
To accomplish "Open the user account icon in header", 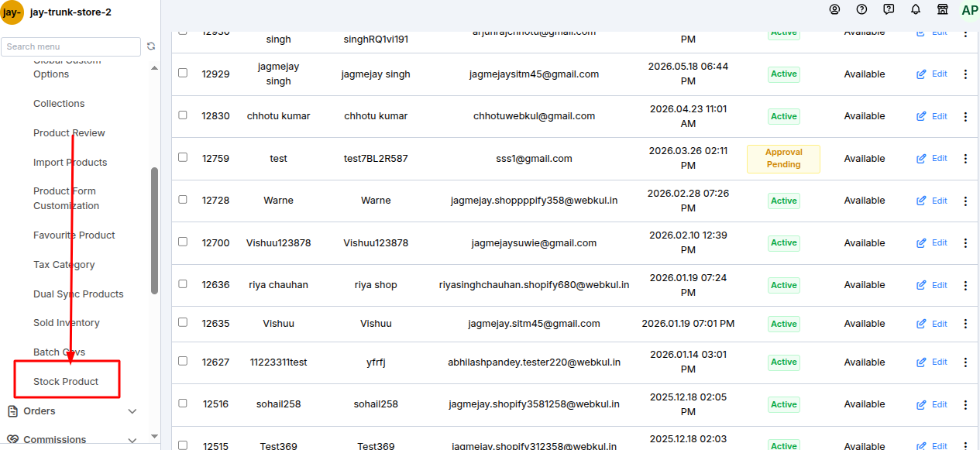I will (834, 9).
